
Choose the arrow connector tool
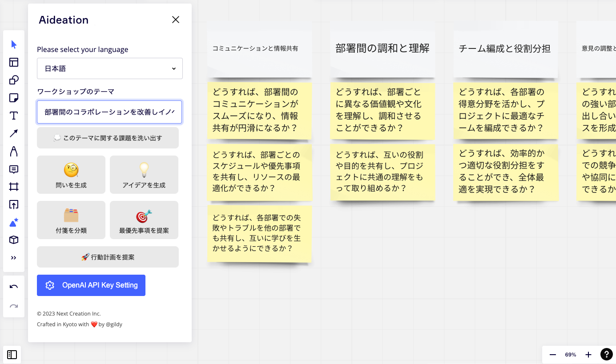tap(14, 133)
